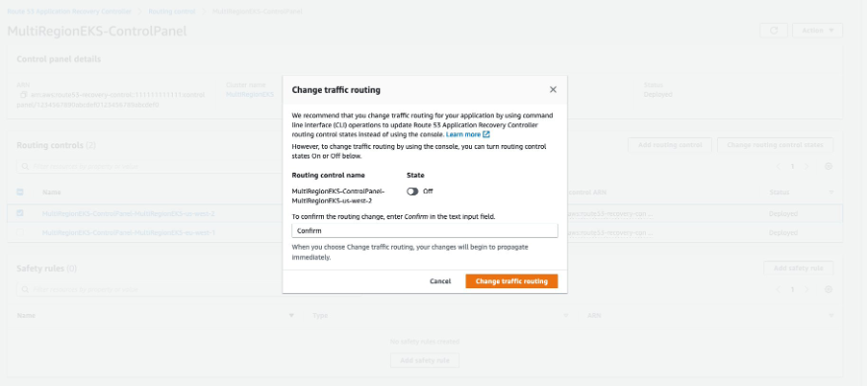
Task: Open external Learn more link icon
Action: (x=486, y=134)
